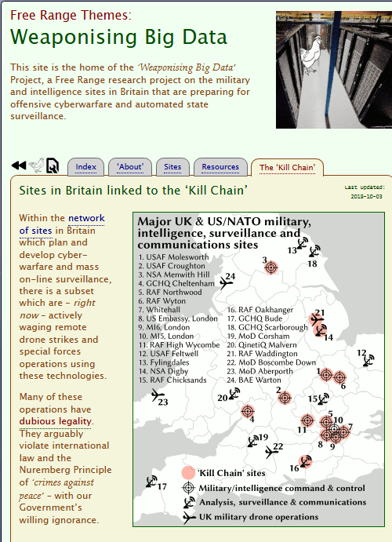Click the 'Last updated: 2019-10-03' text
This screenshot has width=392, height=542.
coord(365,192)
